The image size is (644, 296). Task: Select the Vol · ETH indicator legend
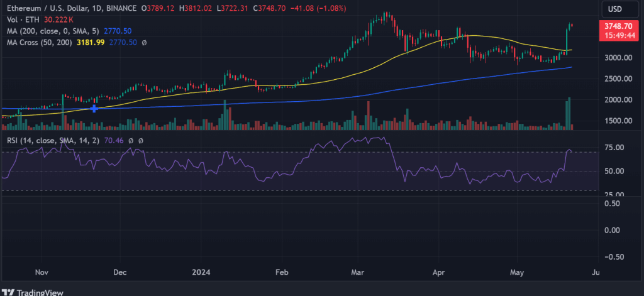pos(23,19)
